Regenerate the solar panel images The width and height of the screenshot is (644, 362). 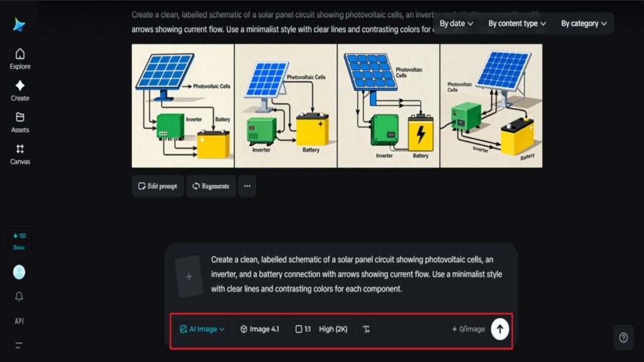coord(211,186)
